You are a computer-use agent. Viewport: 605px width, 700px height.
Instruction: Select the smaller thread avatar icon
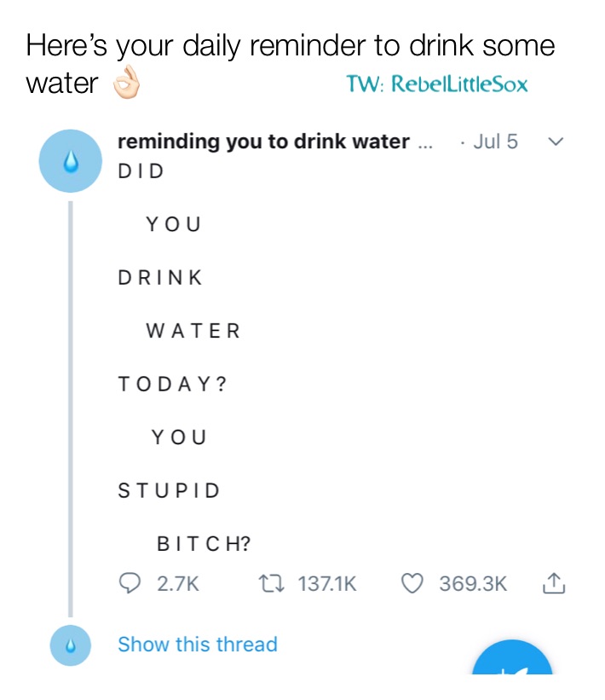(x=70, y=645)
